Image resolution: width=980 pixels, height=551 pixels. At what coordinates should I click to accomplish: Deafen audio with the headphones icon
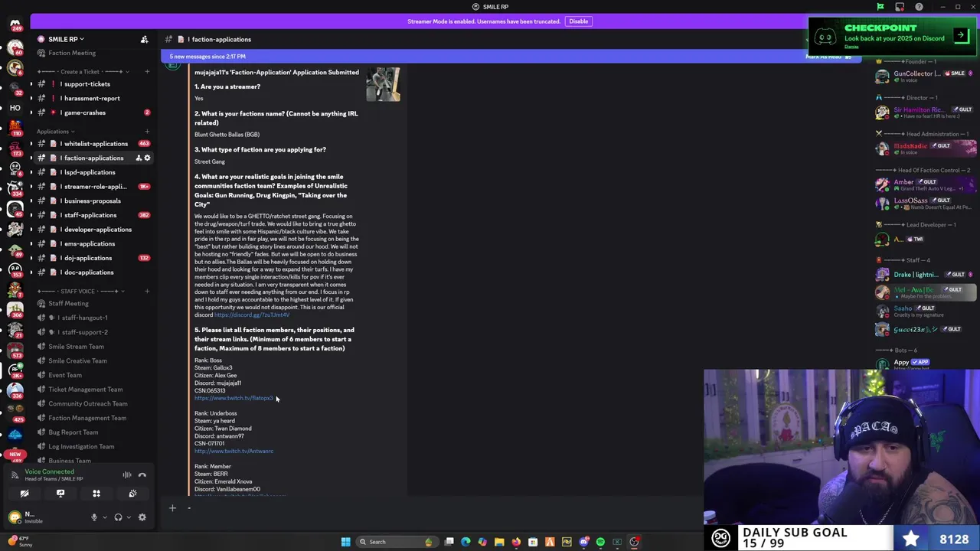pos(118,517)
